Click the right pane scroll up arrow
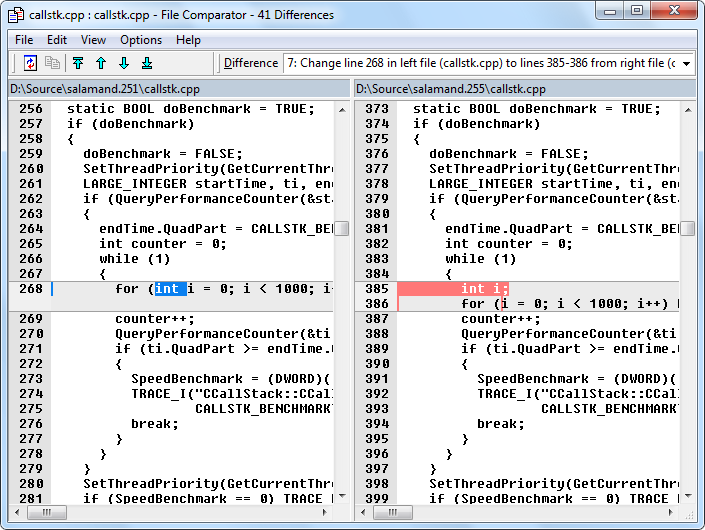Screen dimensions: 705x530 point(688,110)
